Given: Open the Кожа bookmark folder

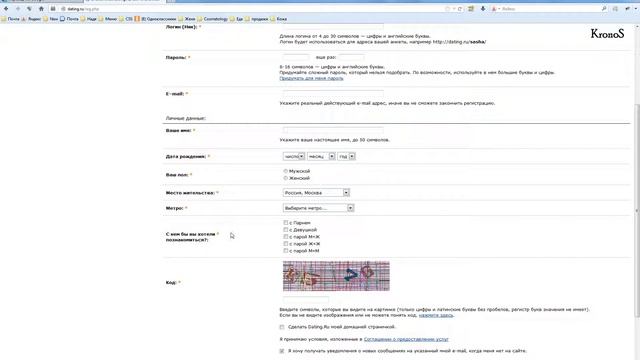Looking at the screenshot, I should tap(279, 19).
